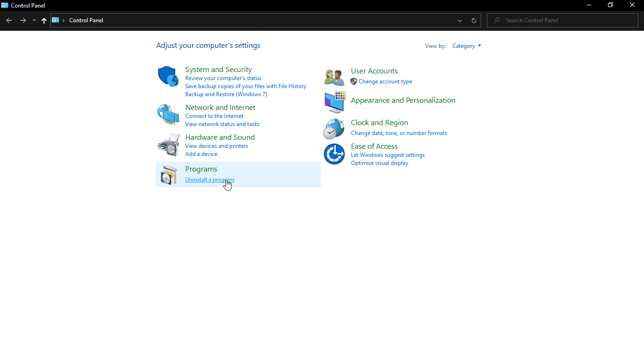Restore down the Control Panel window

click(610, 5)
